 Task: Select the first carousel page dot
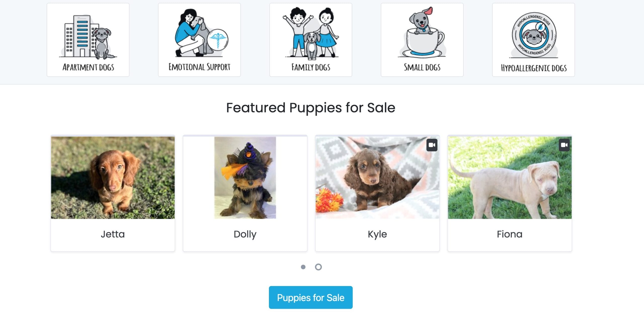pos(303,267)
